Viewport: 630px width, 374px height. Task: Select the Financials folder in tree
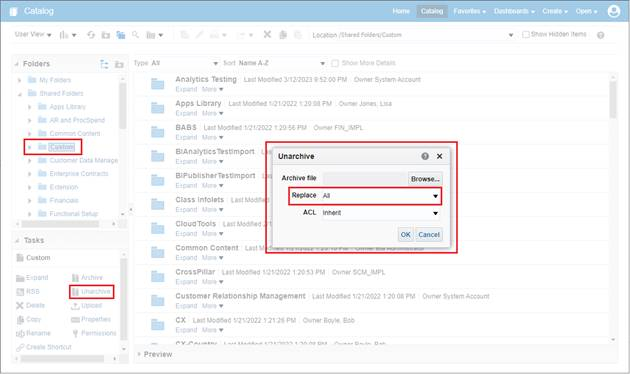[x=64, y=200]
